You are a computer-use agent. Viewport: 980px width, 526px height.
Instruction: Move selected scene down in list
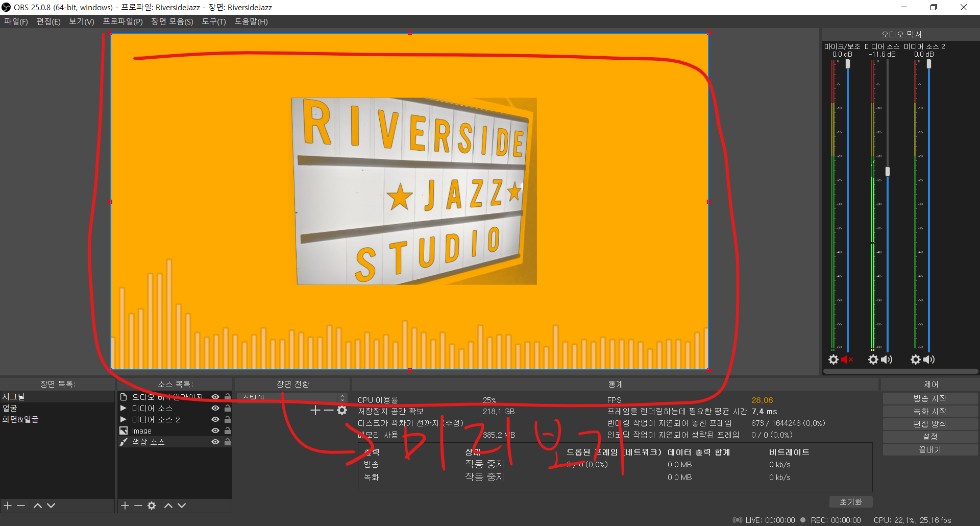(51, 506)
